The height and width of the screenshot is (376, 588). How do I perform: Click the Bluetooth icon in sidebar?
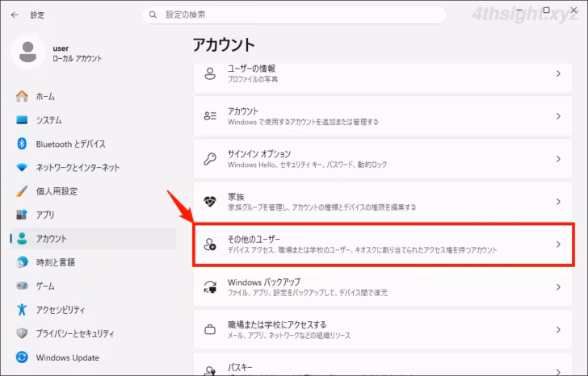(x=22, y=144)
